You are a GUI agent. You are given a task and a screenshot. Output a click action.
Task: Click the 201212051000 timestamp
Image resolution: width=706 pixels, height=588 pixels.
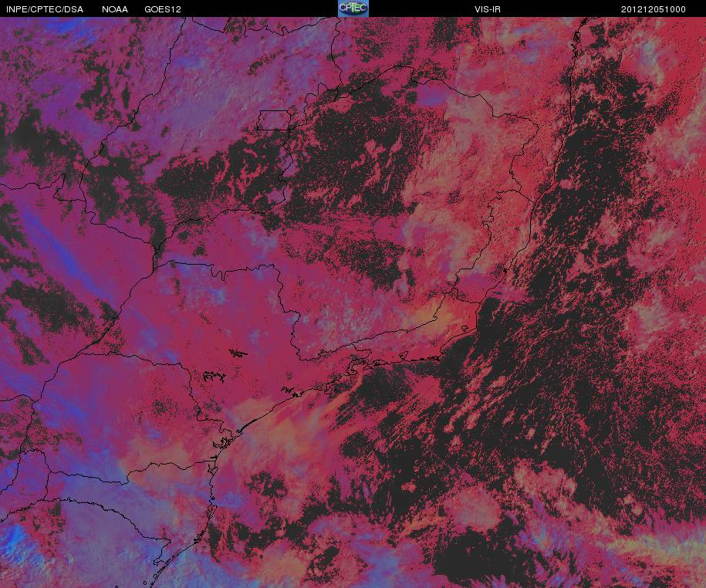(654, 9)
